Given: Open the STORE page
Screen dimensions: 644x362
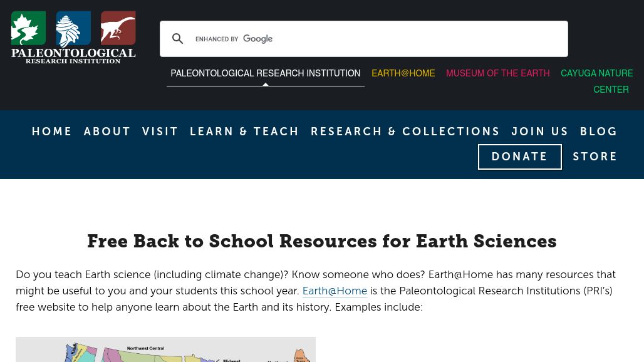Looking at the screenshot, I should click(595, 157).
